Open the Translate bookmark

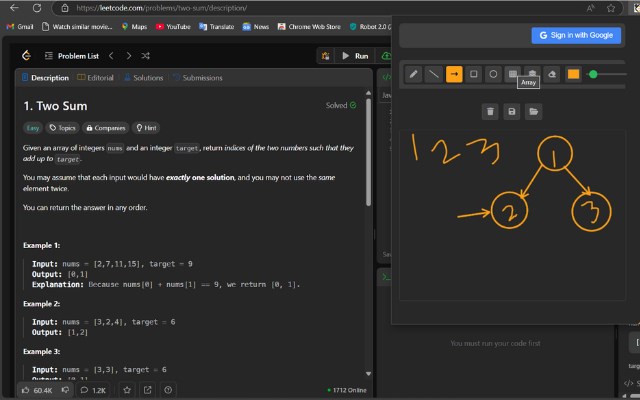coord(216,27)
